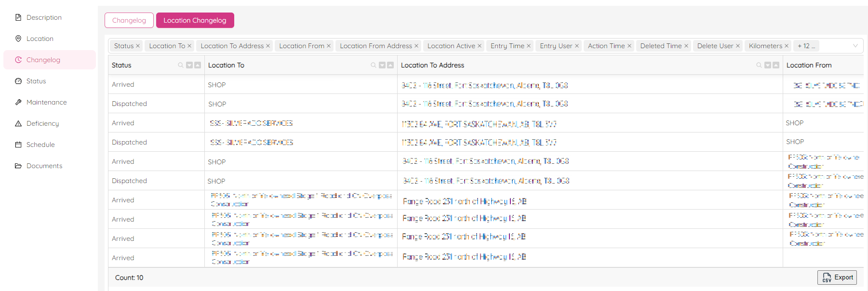Click the Documents folder icon

coord(18,166)
